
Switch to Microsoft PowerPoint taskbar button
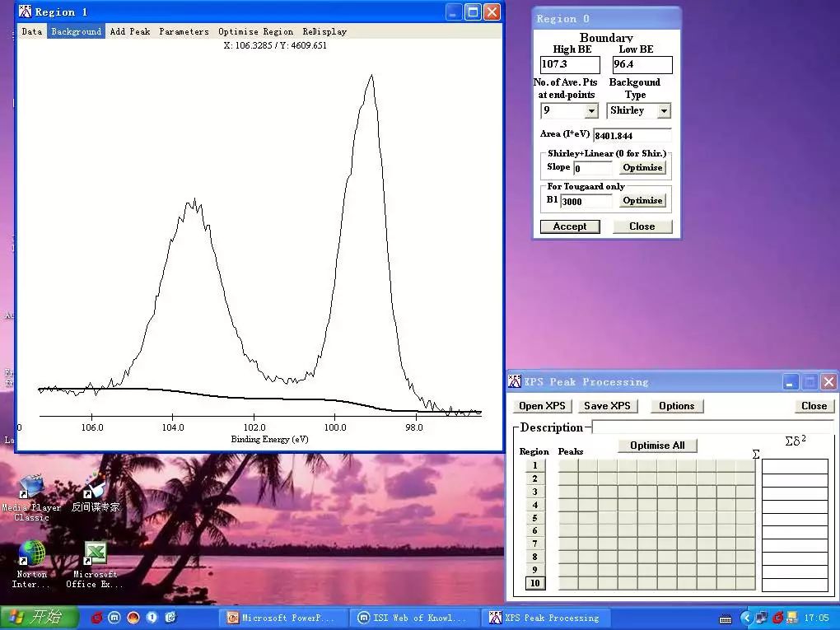(282, 618)
